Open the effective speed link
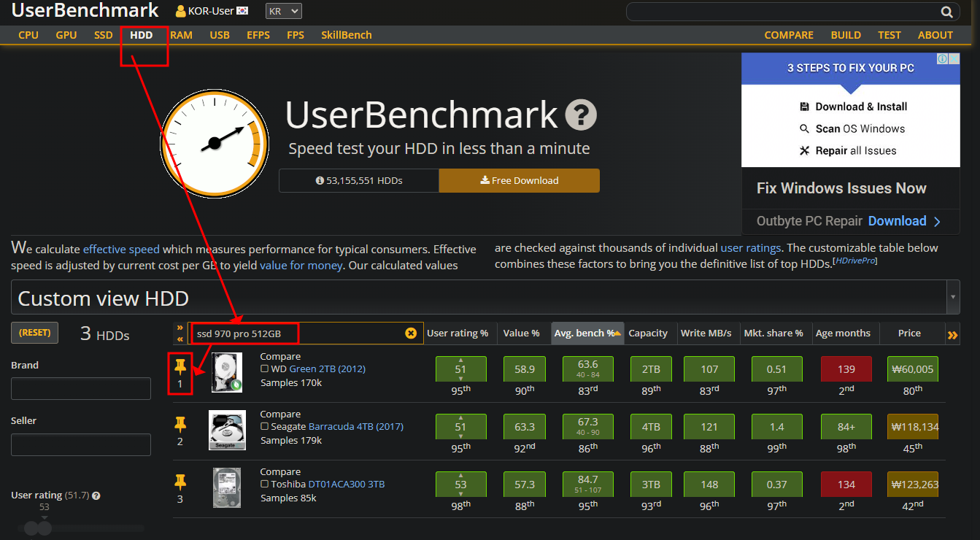 [x=121, y=249]
